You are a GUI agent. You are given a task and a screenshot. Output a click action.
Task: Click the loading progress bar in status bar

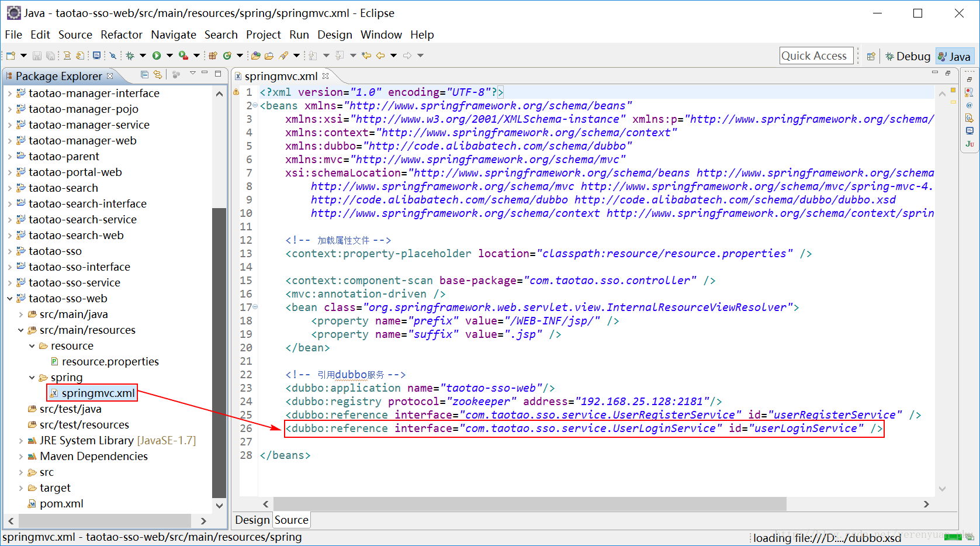coord(952,537)
